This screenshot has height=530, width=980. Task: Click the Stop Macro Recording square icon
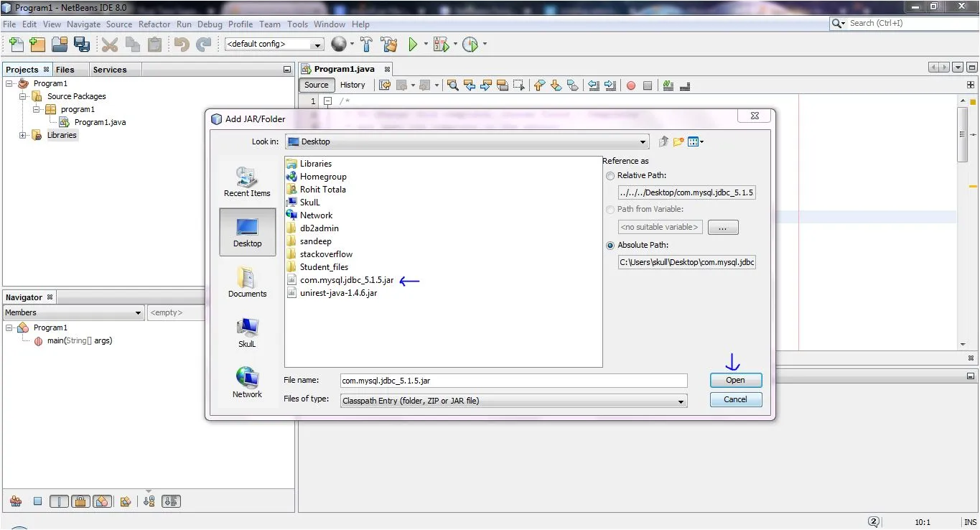[648, 85]
